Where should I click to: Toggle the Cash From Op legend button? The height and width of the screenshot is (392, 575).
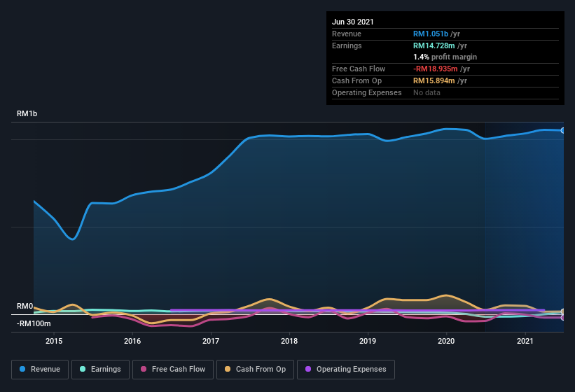[x=255, y=370]
